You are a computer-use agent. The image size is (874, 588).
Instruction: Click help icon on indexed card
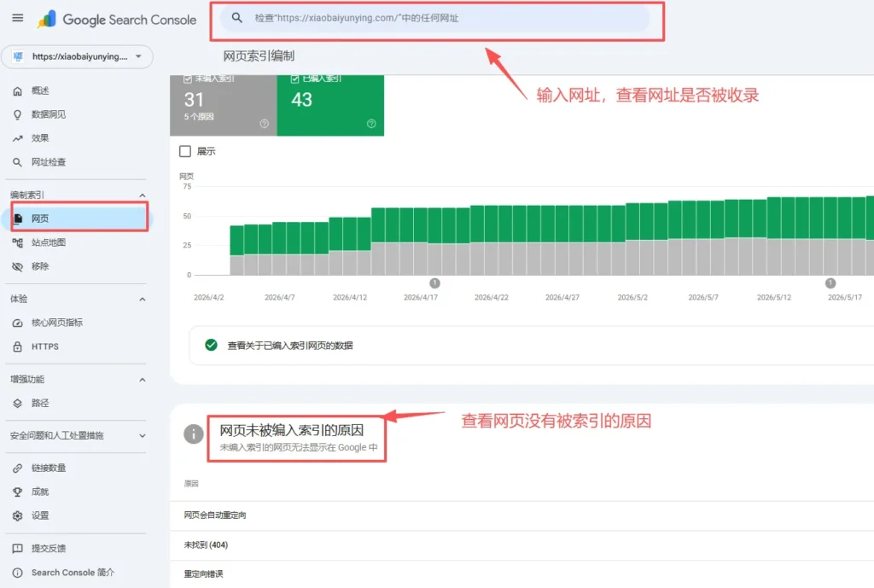tap(371, 124)
